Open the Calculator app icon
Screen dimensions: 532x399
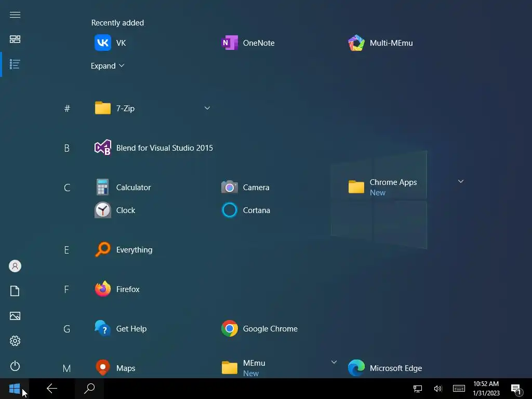click(102, 187)
